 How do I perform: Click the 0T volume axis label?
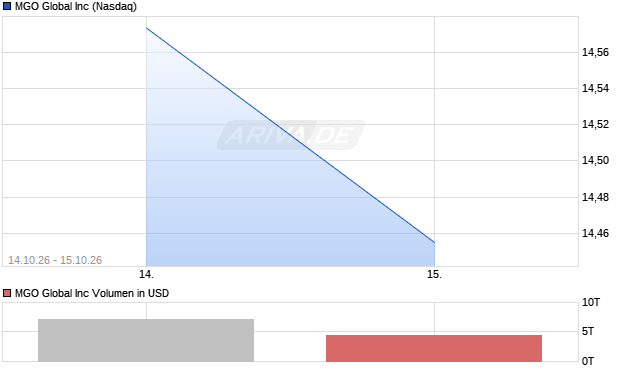(588, 361)
